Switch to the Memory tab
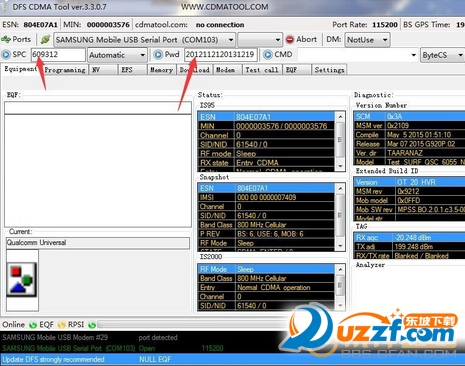465x366 pixels. (x=161, y=70)
